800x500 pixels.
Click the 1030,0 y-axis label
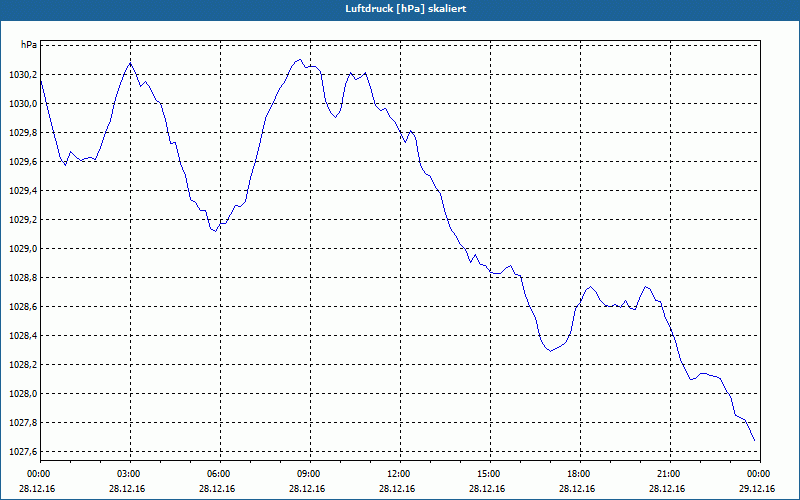click(x=23, y=104)
